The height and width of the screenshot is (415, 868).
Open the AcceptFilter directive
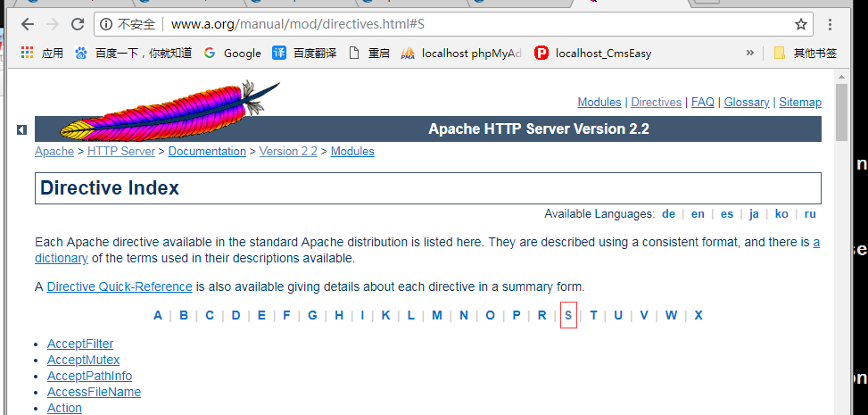(80, 344)
